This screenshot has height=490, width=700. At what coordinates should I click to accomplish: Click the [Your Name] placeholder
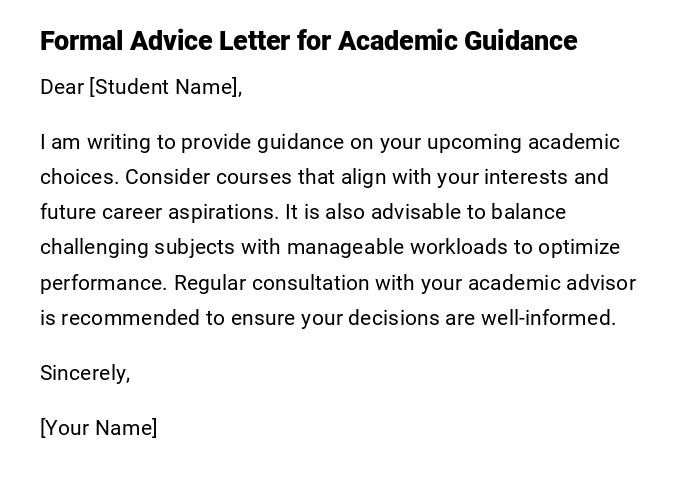(98, 428)
